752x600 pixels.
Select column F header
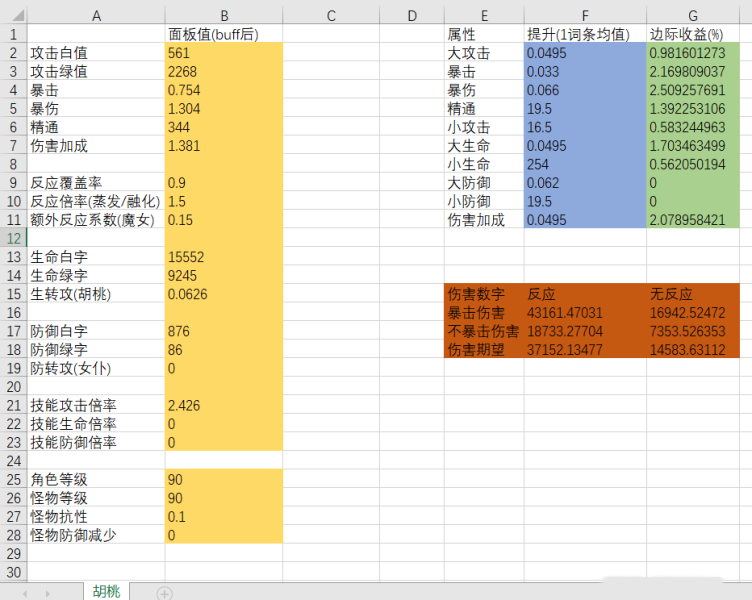click(x=585, y=16)
